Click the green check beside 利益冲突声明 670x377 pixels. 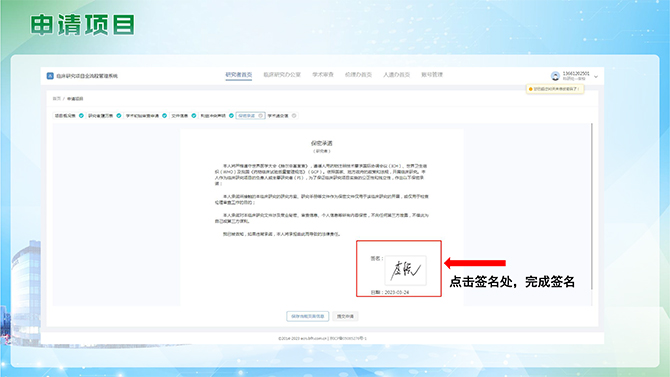click(x=231, y=116)
